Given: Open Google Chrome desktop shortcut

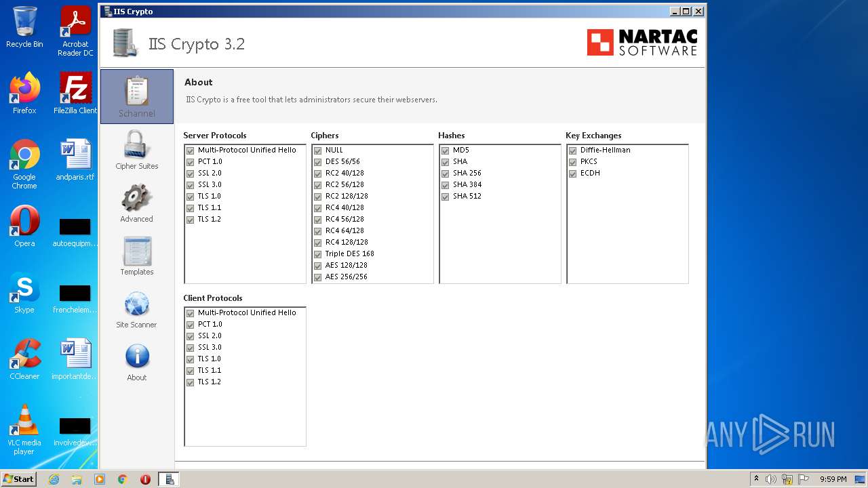Looking at the screenshot, I should (24, 164).
